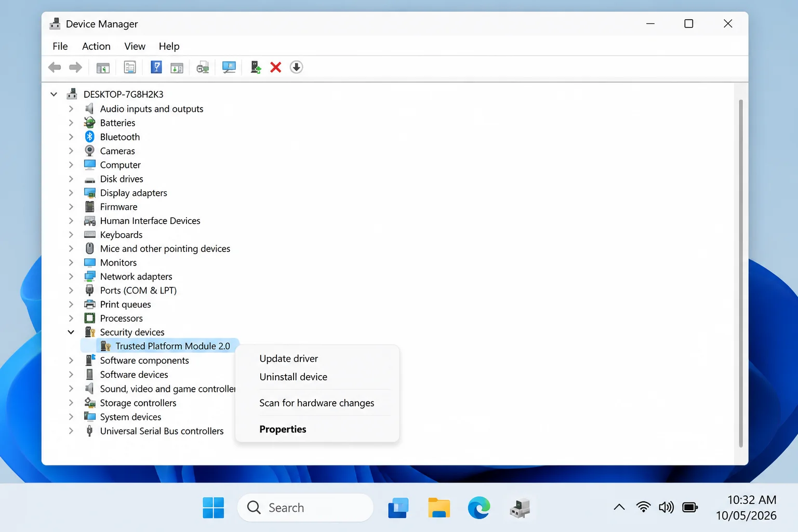Select the Sound, video and game controllers label
798x532 pixels.
167,389
